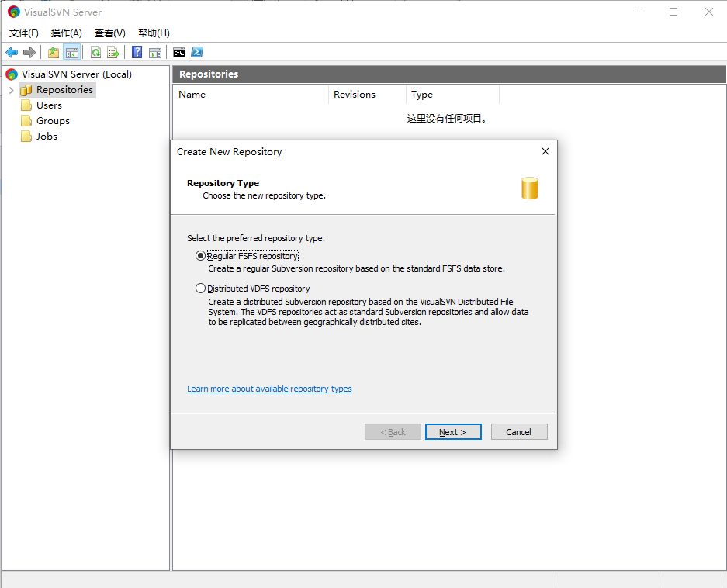Open the command prompt toolbar icon

179,53
